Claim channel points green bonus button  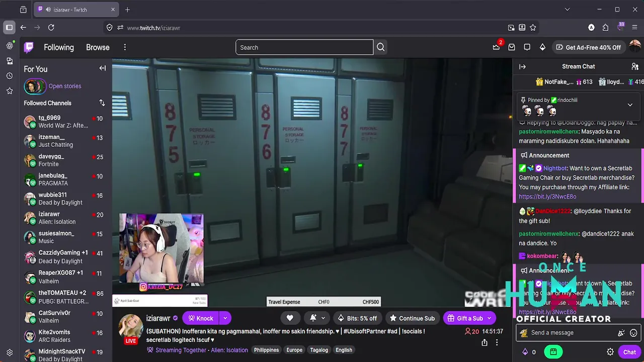[x=553, y=352]
